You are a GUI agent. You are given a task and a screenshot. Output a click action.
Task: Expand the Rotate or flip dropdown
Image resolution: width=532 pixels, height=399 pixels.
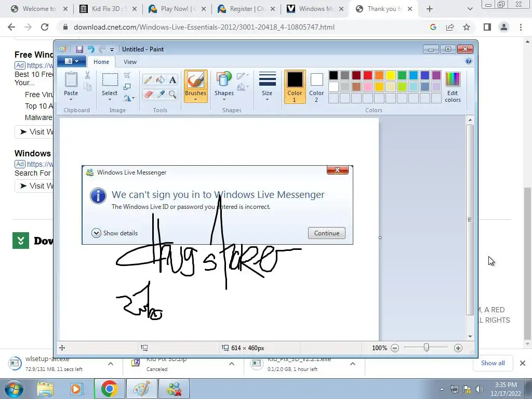pos(129,98)
